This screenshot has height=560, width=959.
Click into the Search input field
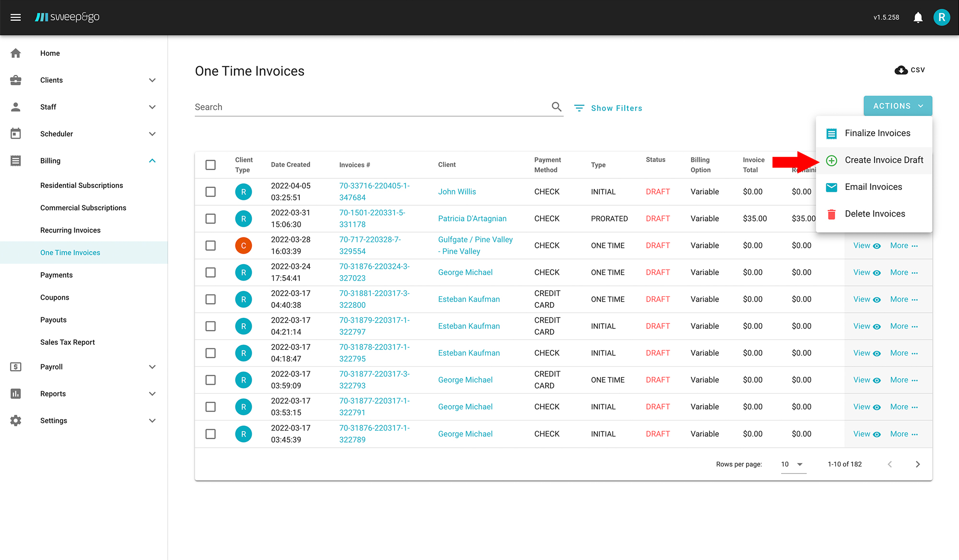[x=369, y=107]
